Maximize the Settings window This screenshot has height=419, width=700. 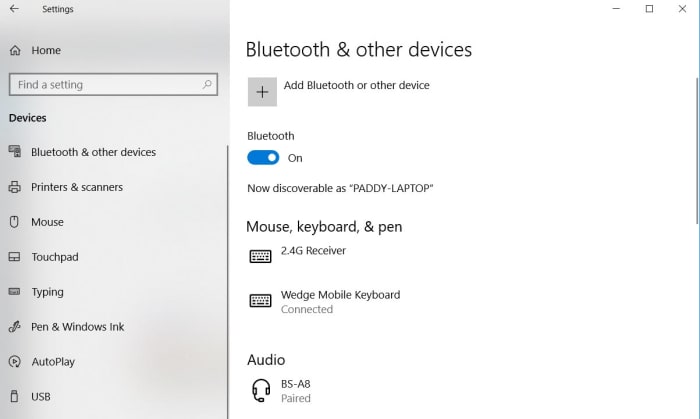[x=649, y=9]
